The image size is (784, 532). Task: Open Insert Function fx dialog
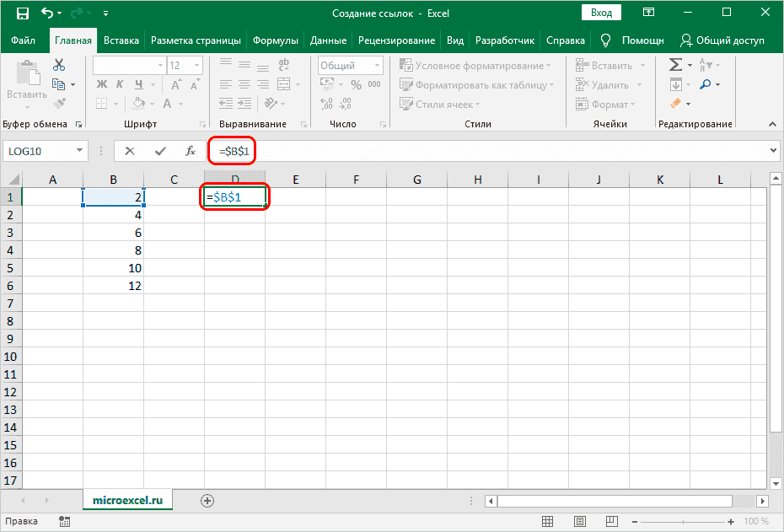coord(191,151)
